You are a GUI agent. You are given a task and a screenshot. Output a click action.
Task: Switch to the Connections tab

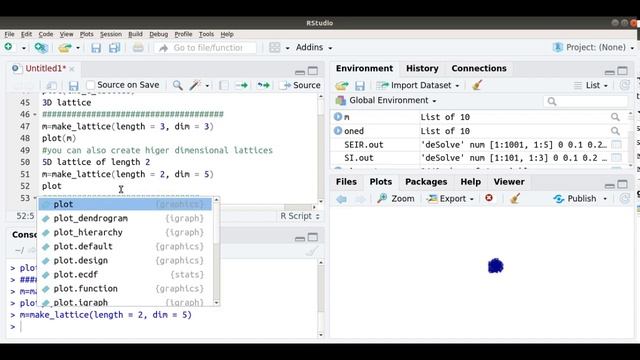click(x=479, y=69)
